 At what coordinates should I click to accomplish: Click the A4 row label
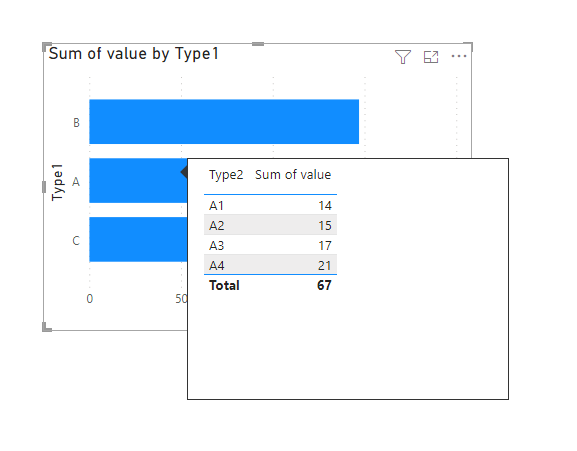[x=216, y=265]
